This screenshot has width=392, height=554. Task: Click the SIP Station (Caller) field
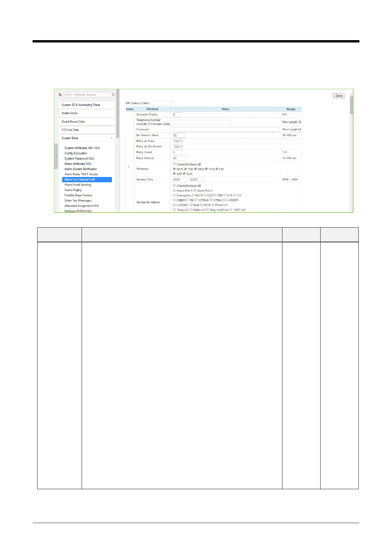click(x=161, y=103)
